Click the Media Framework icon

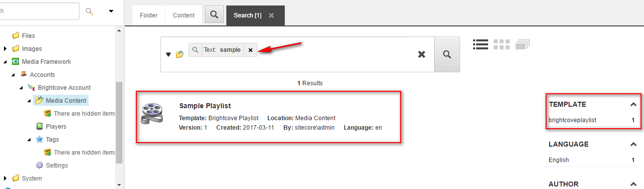(x=16, y=62)
